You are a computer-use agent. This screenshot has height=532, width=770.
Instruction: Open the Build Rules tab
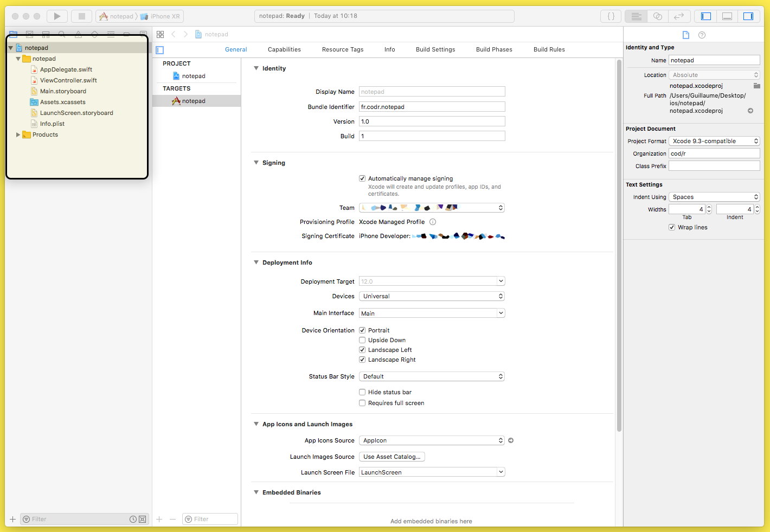tap(549, 49)
